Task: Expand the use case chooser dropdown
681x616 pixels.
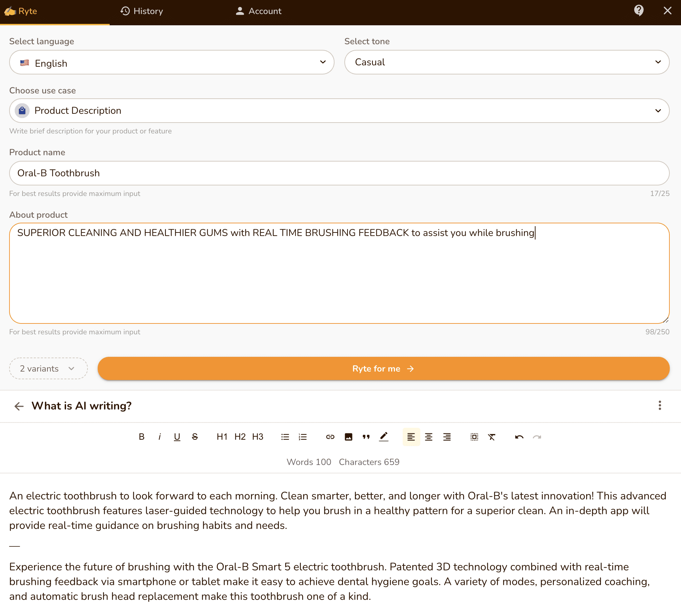Action: [x=657, y=110]
